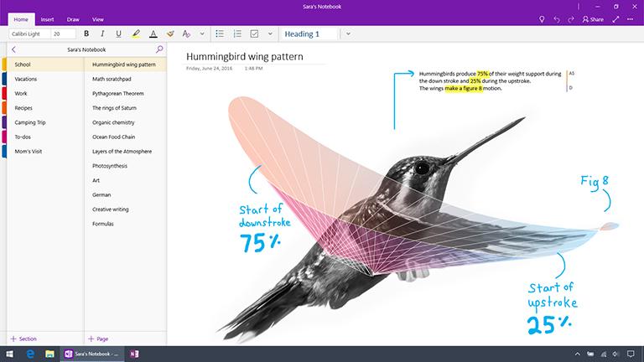Click the text highlighter icon
The height and width of the screenshot is (362, 644).
pyautogui.click(x=136, y=34)
